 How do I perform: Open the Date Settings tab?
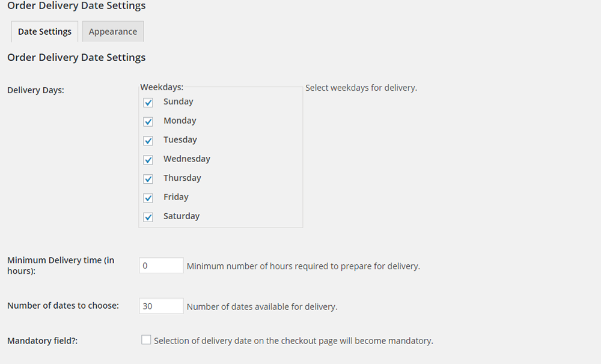44,32
